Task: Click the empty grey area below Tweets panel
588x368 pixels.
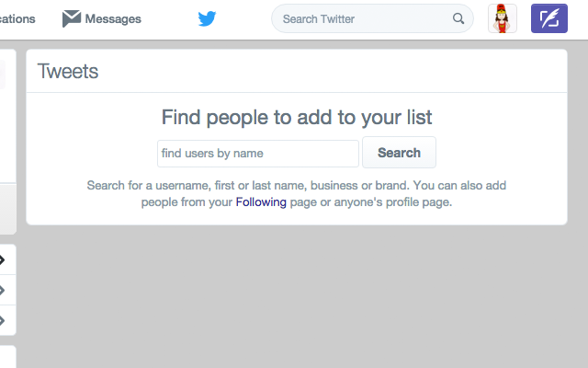Action: [x=297, y=296]
